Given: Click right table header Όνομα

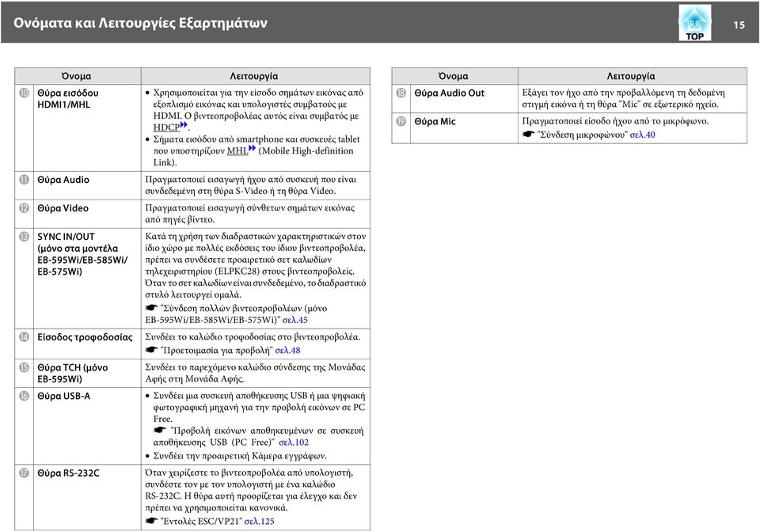Looking at the screenshot, I should click(x=453, y=76).
